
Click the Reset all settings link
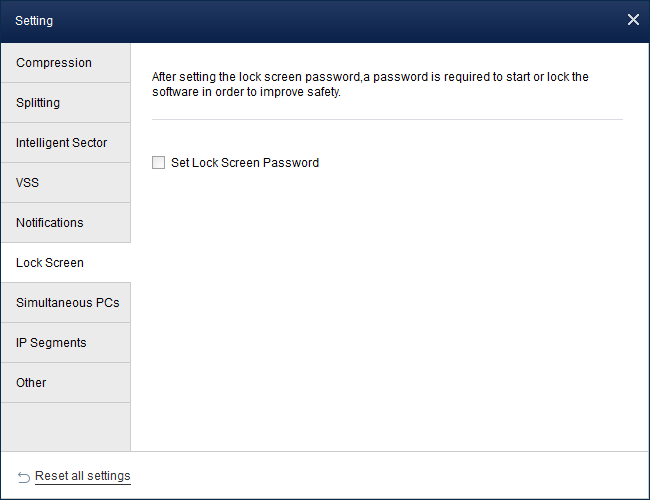[82, 476]
